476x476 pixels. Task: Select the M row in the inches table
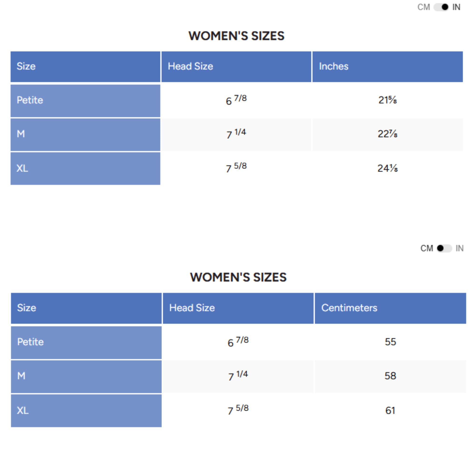tap(85, 134)
